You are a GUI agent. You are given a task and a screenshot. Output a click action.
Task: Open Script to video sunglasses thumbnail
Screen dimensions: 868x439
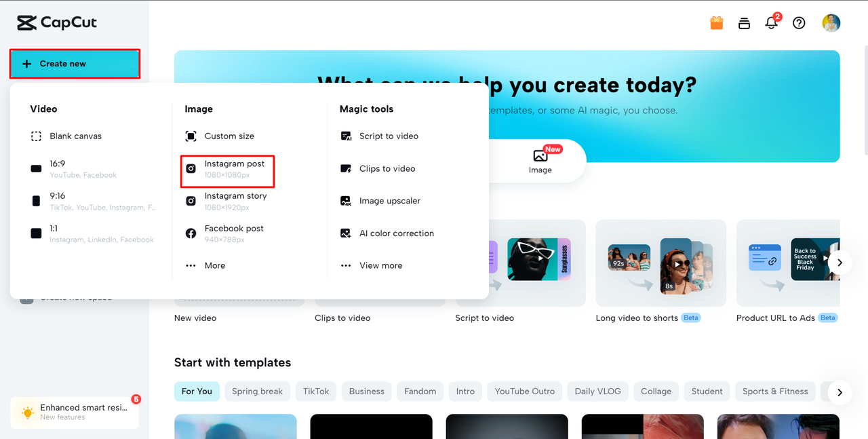tap(539, 259)
